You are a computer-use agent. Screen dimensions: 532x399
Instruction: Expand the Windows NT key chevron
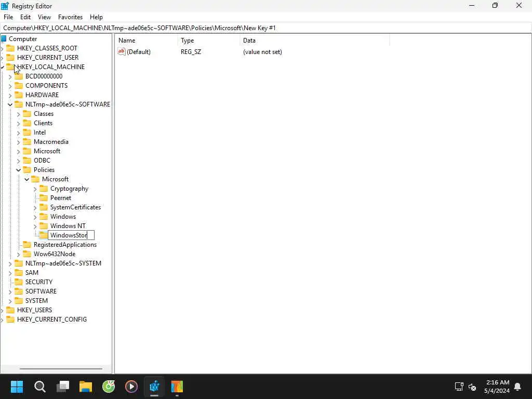[35, 227]
